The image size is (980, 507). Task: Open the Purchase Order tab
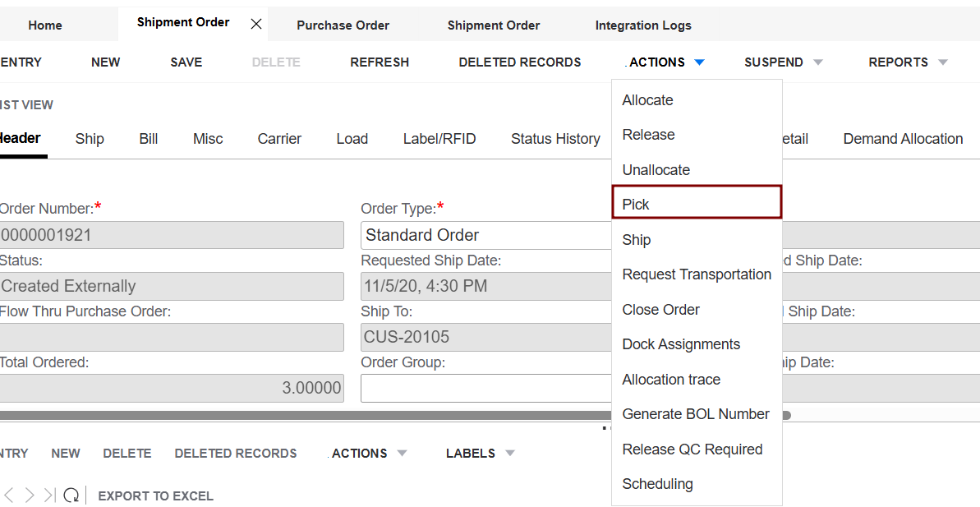click(343, 25)
